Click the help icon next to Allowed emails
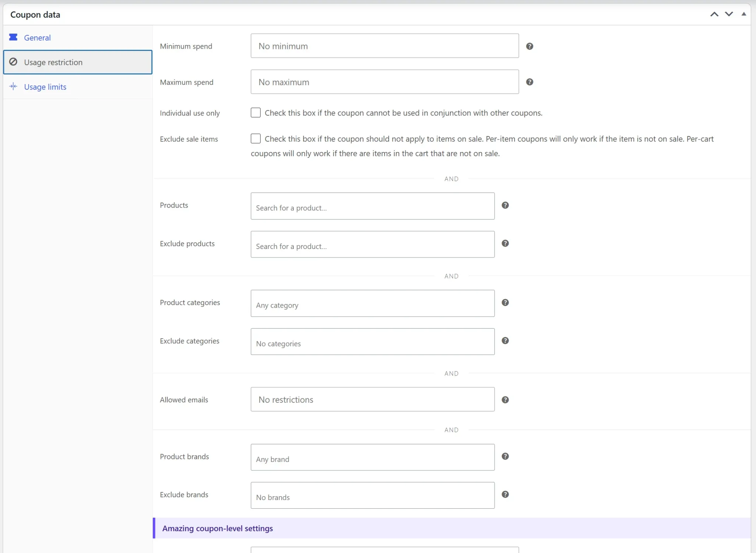This screenshot has width=756, height=553. pos(505,400)
